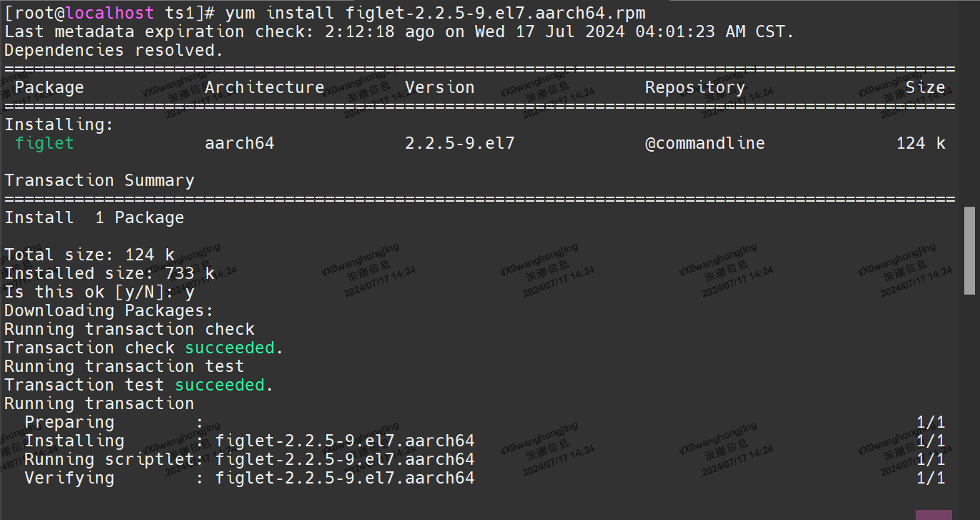This screenshot has height=520, width=980.
Task: Click the Last metadata expiration check line
Action: [x=399, y=31]
